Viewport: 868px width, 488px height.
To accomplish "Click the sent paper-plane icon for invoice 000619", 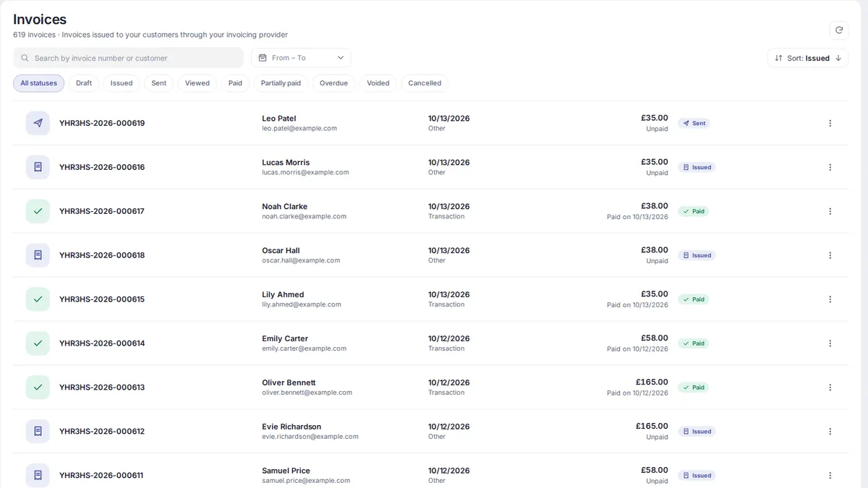I will (x=38, y=123).
